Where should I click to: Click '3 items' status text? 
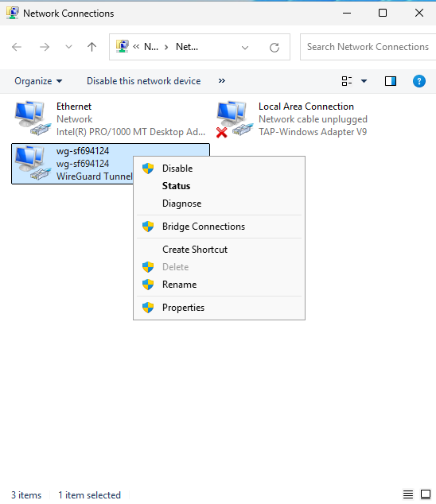(26, 495)
